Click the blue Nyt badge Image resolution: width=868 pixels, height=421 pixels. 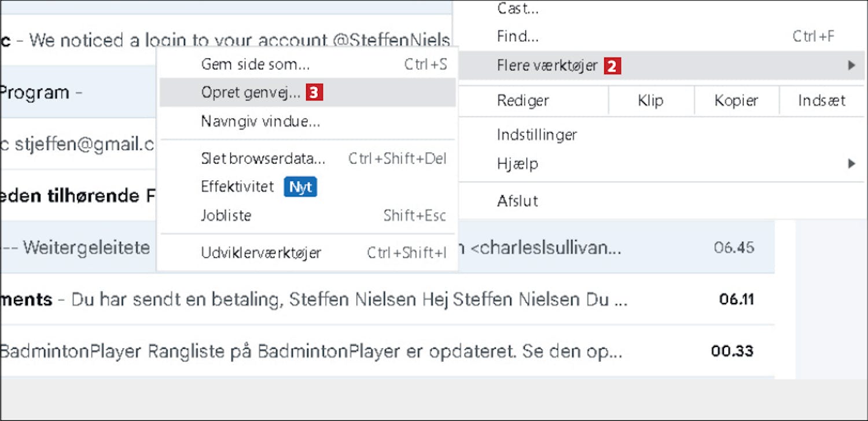300,187
